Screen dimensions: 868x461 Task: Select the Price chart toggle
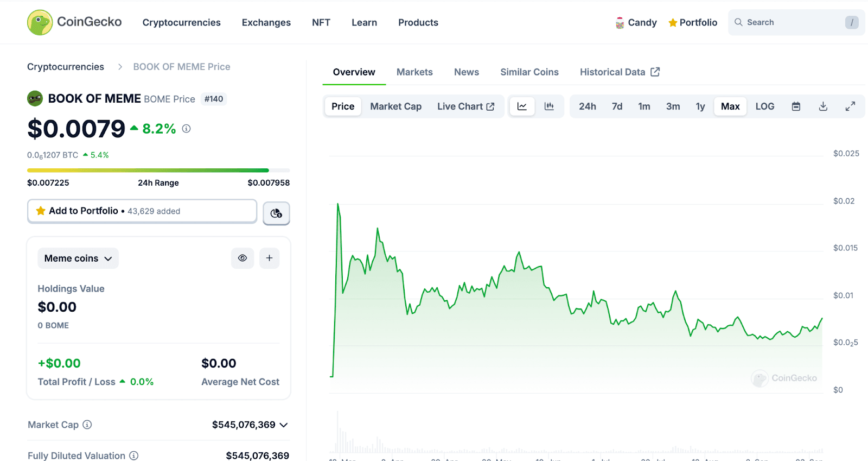343,106
